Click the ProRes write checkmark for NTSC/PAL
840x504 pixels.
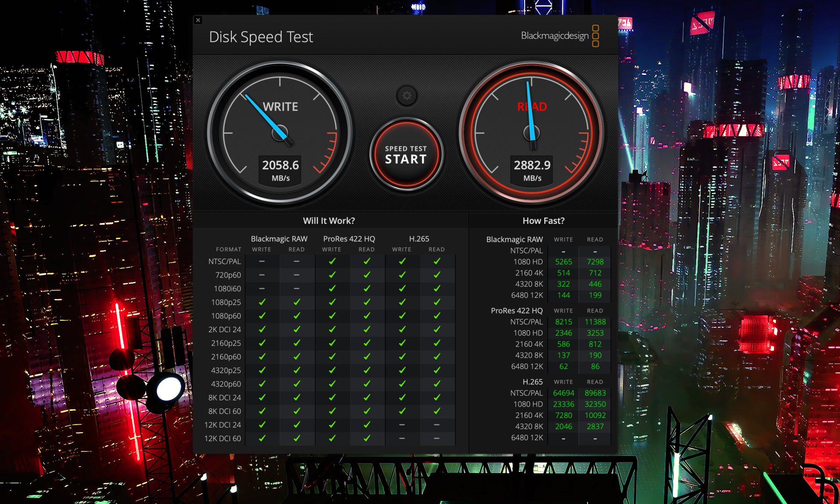(x=332, y=261)
